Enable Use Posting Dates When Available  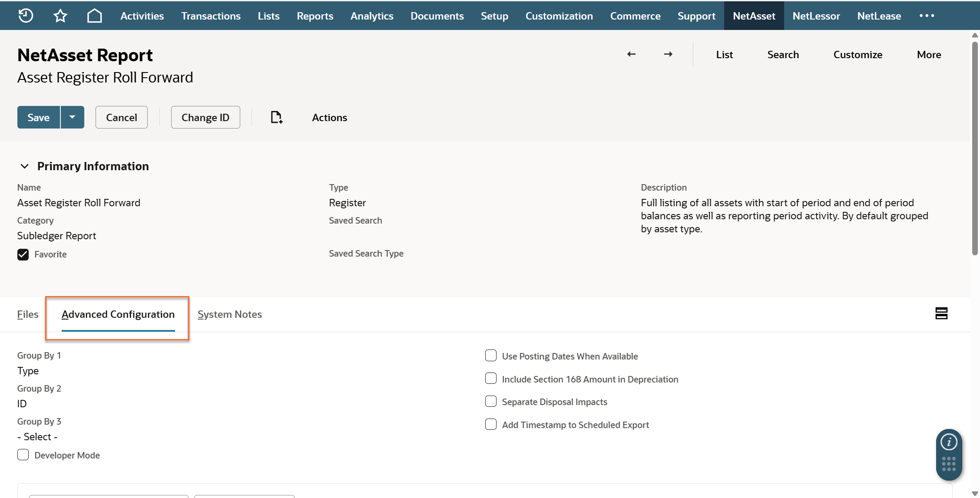tap(491, 356)
